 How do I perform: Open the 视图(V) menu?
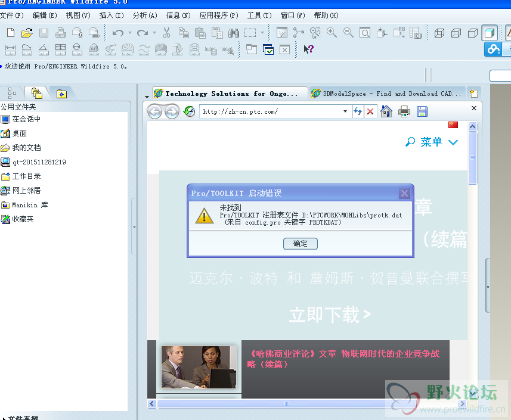pyautogui.click(x=78, y=15)
